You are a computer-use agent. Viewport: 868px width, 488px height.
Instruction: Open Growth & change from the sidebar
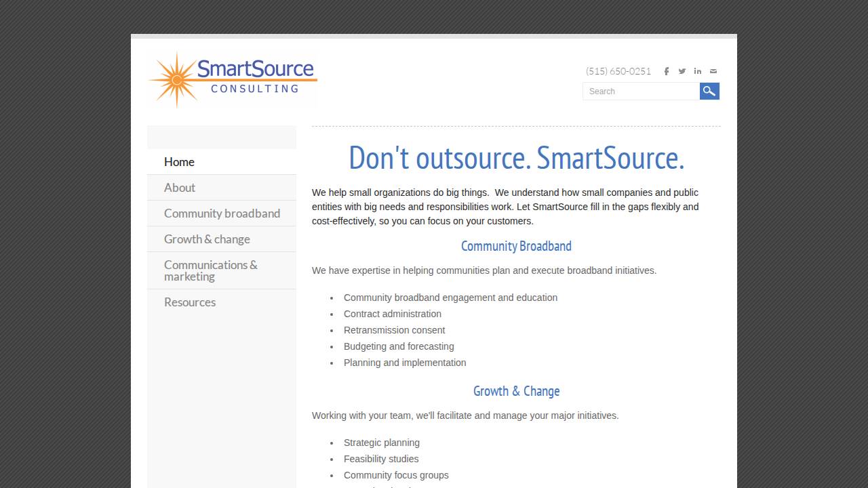click(207, 239)
